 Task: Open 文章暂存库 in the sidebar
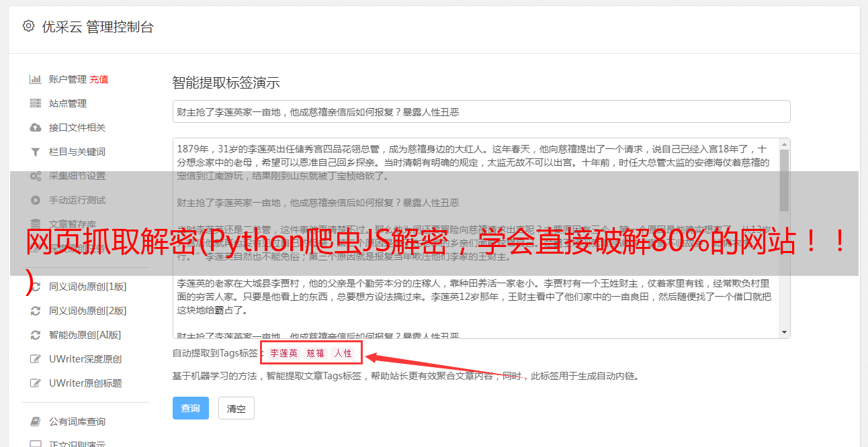72,224
